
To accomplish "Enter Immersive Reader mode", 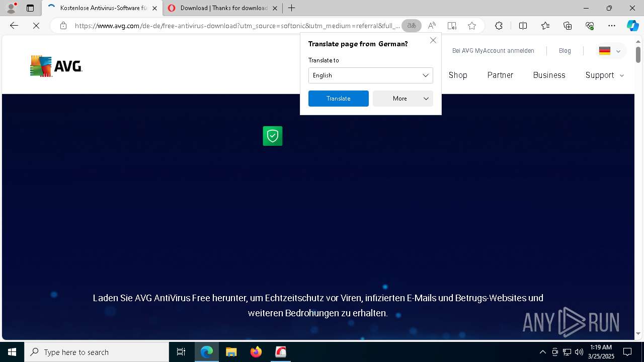I will pos(452,26).
